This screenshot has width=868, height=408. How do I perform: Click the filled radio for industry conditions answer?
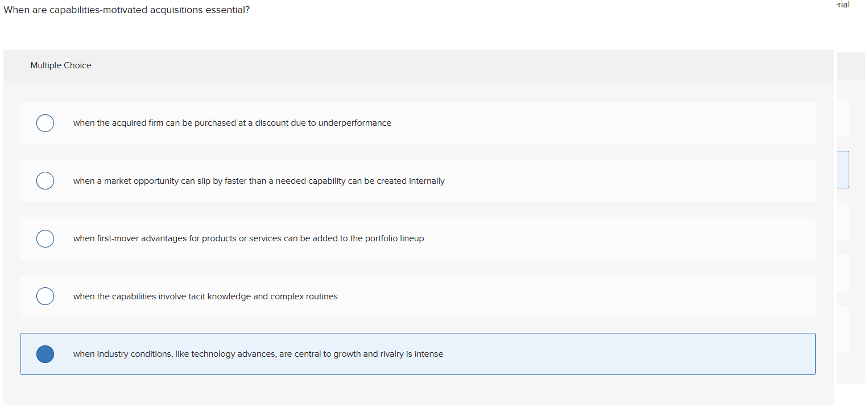click(45, 354)
